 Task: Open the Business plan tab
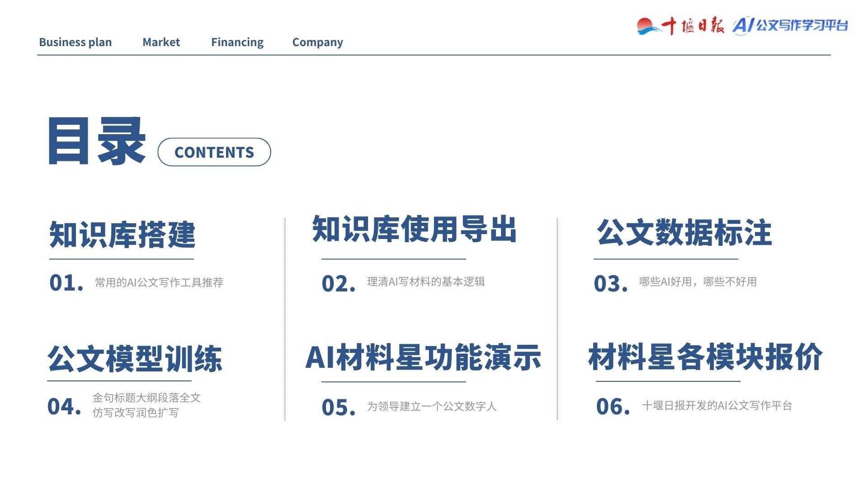75,42
